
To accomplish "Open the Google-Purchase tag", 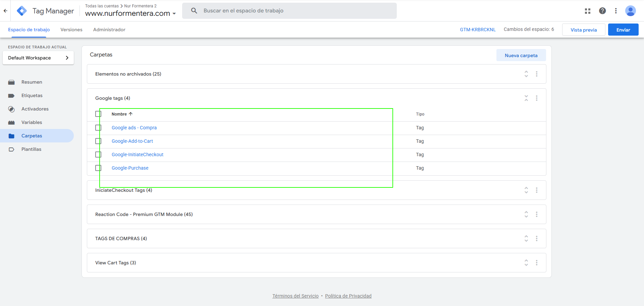I will click(x=130, y=168).
